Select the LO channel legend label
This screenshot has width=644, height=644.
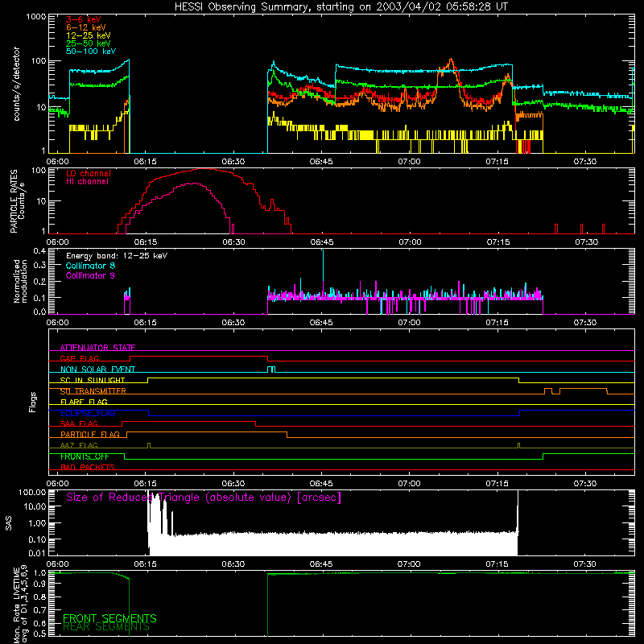[89, 173]
